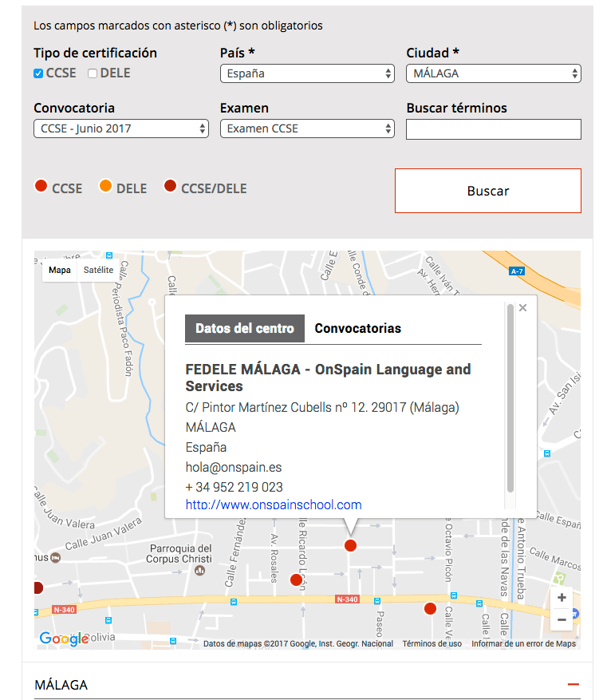Close the map info window
This screenshot has width=603, height=700.
point(522,307)
